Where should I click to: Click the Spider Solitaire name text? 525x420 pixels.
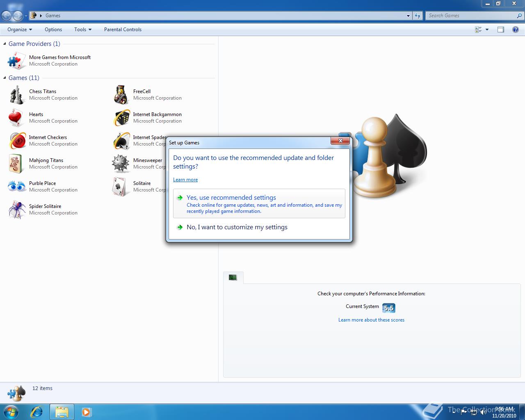[45, 206]
